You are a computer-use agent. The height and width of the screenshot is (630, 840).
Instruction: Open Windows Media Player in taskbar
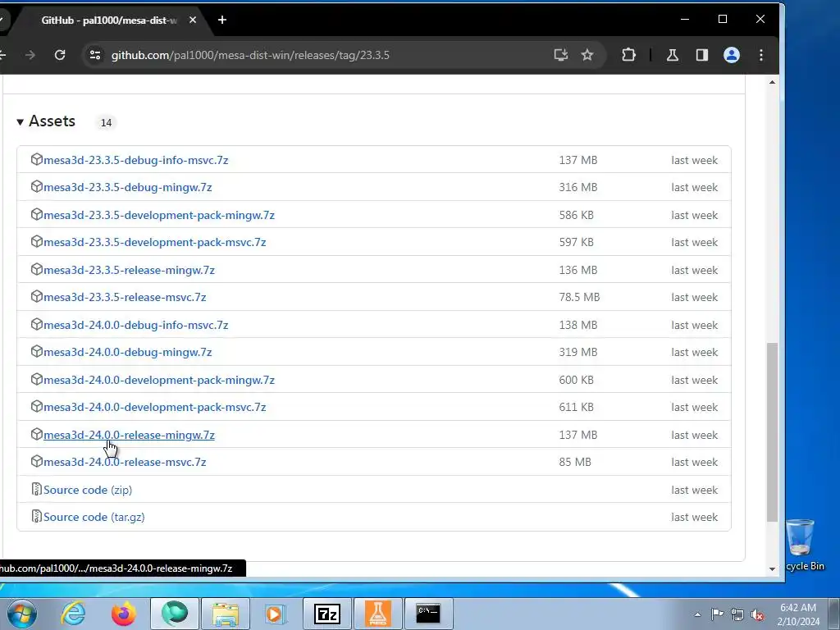276,614
